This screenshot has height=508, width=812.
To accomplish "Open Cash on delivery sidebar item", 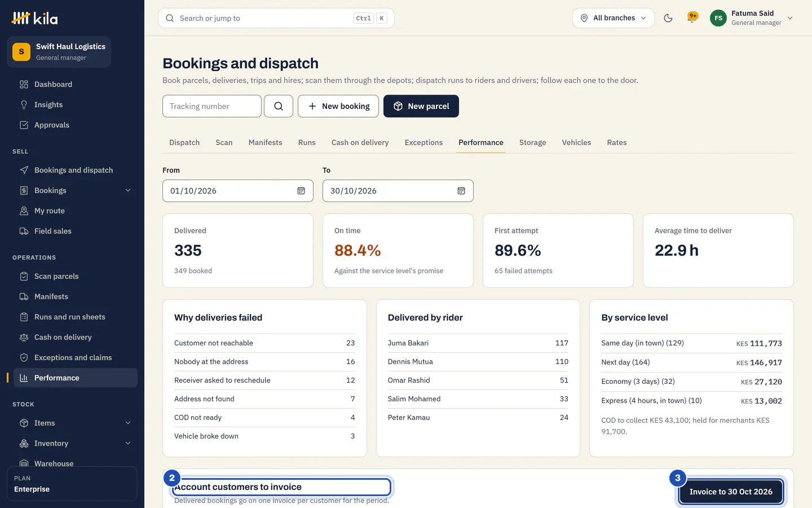I will click(76, 337).
